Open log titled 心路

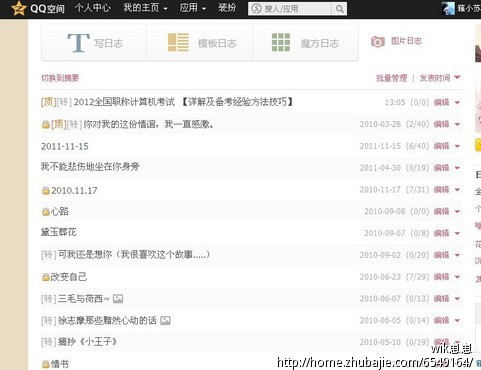60,211
